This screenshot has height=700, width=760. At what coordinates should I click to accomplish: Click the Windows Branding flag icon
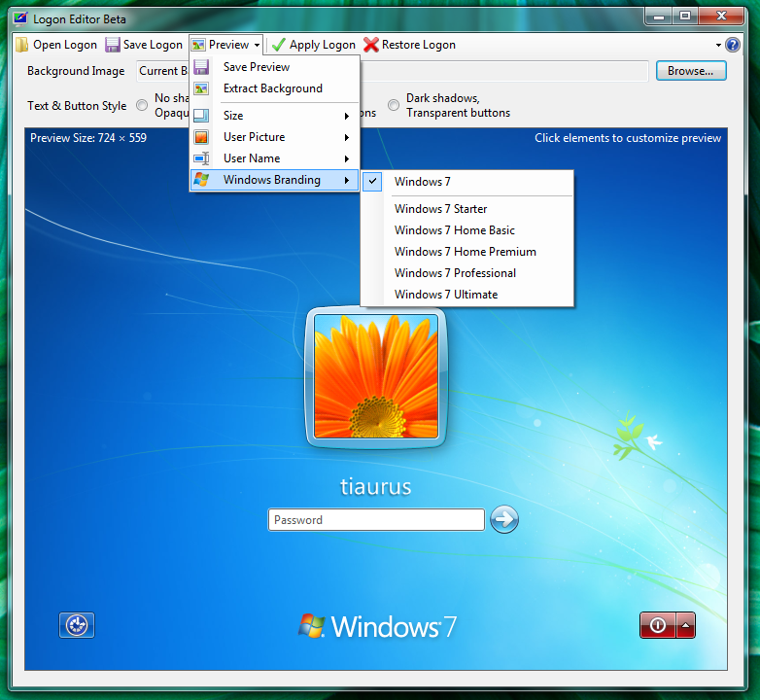pos(201,180)
